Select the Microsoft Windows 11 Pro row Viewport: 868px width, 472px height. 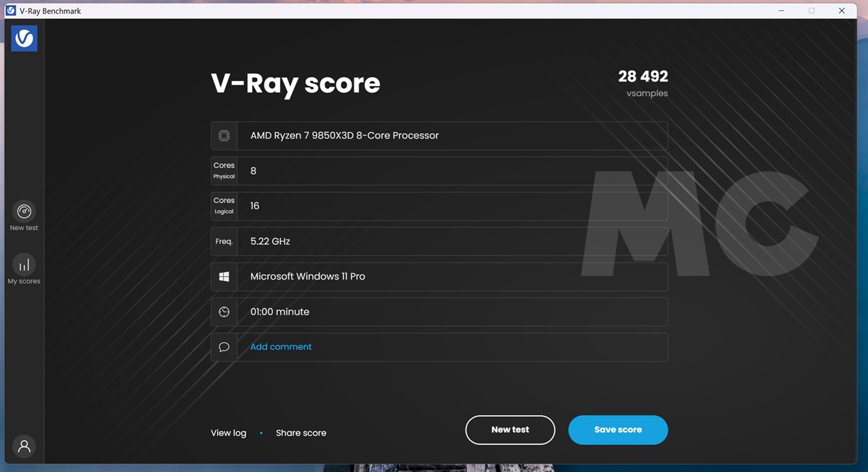coord(452,277)
